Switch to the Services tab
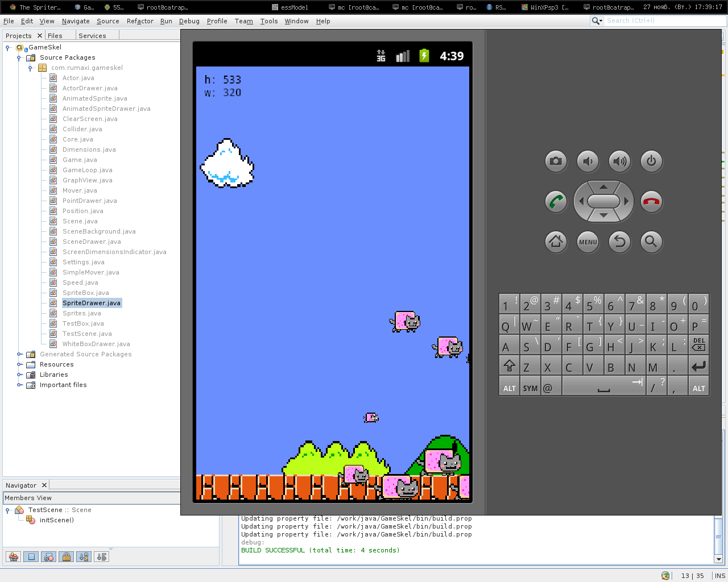This screenshot has height=582, width=728. 92,36
